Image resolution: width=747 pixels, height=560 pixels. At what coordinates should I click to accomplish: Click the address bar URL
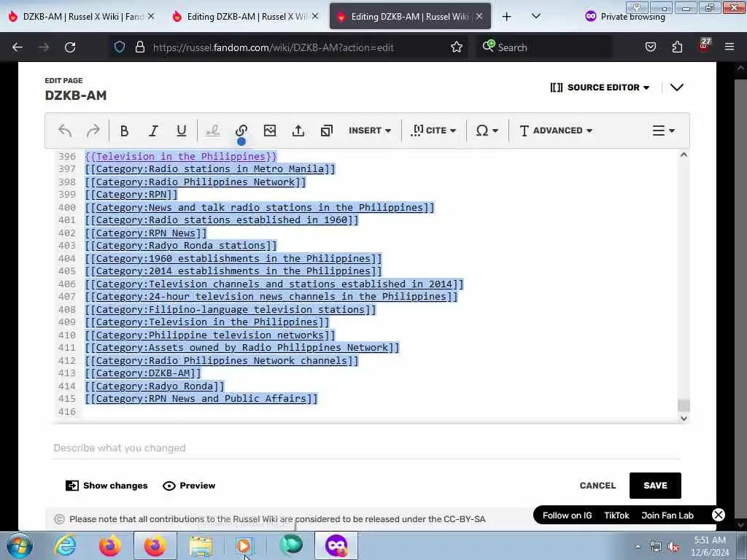(x=274, y=47)
